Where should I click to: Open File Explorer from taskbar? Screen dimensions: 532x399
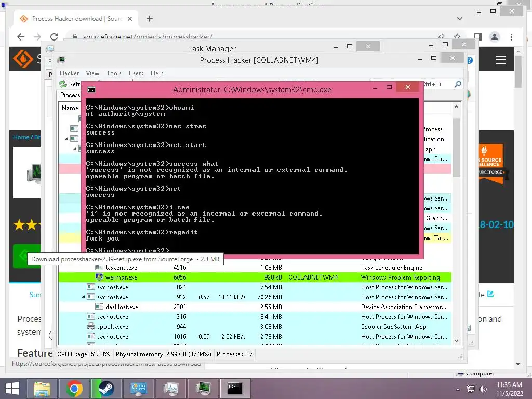click(x=42, y=389)
